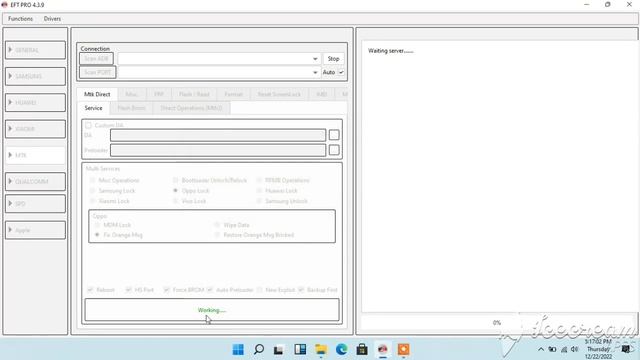Click EFT Pro taskbar icon
640x360 pixels.
382,349
